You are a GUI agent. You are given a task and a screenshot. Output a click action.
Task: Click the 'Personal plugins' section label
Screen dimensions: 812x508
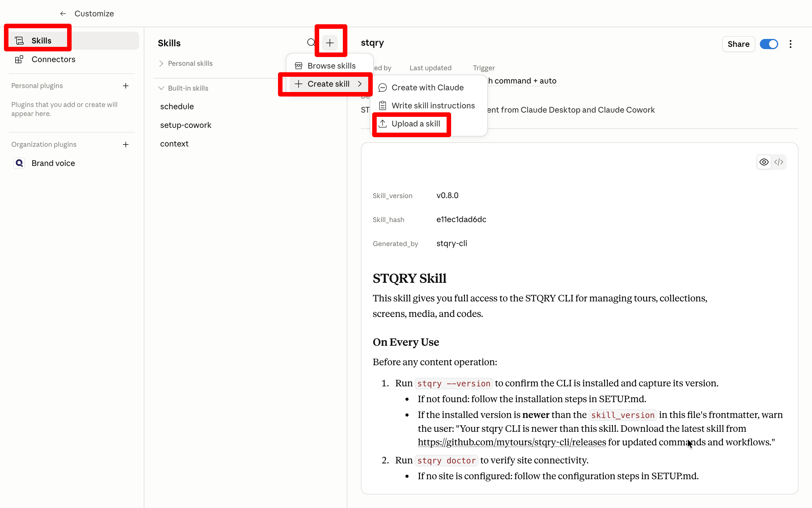click(x=37, y=86)
